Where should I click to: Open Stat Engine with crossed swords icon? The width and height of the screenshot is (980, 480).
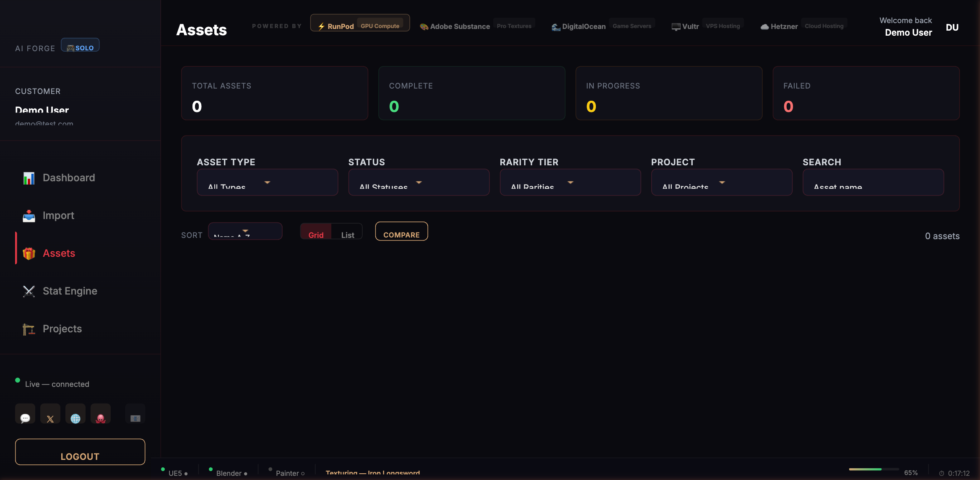pyautogui.click(x=70, y=291)
